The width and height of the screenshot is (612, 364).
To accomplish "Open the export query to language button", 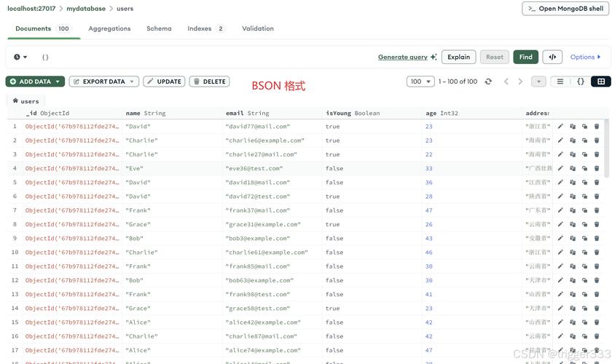I will 552,57.
